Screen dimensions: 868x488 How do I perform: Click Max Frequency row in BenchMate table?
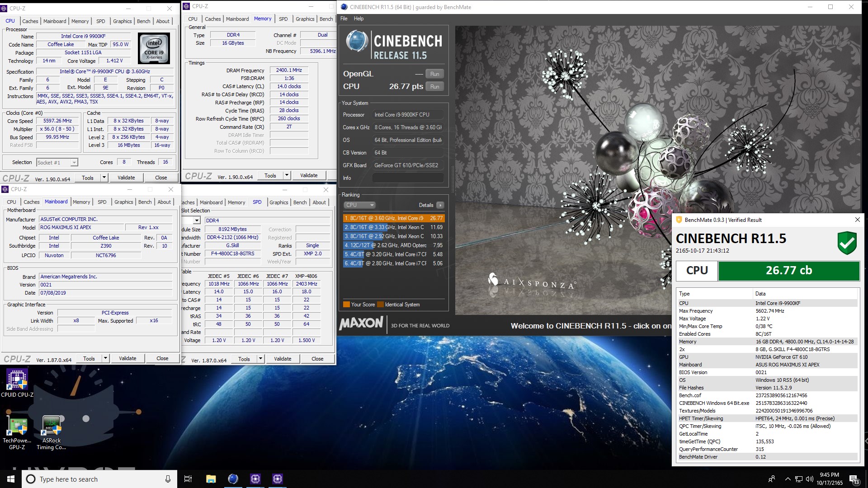[x=767, y=311]
